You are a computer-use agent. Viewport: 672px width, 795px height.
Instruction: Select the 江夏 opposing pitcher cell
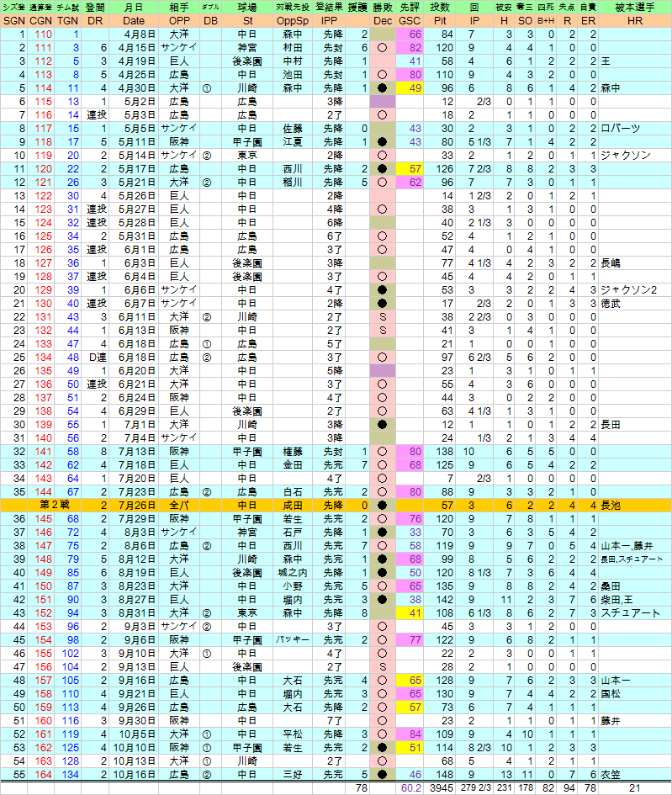(293, 142)
